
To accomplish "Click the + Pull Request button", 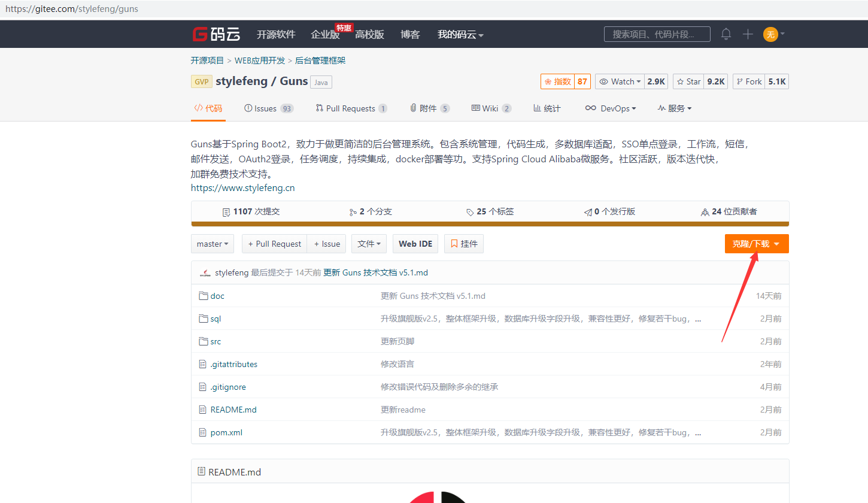I will point(275,244).
